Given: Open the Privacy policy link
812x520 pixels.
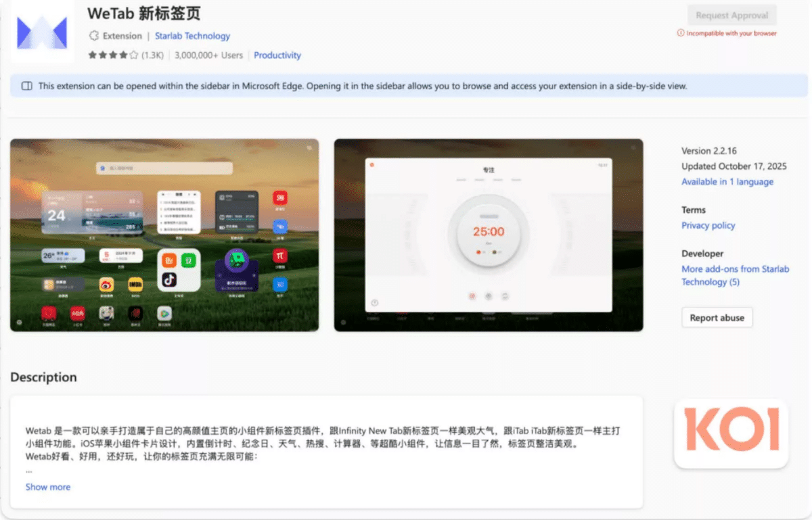Looking at the screenshot, I should (x=708, y=226).
